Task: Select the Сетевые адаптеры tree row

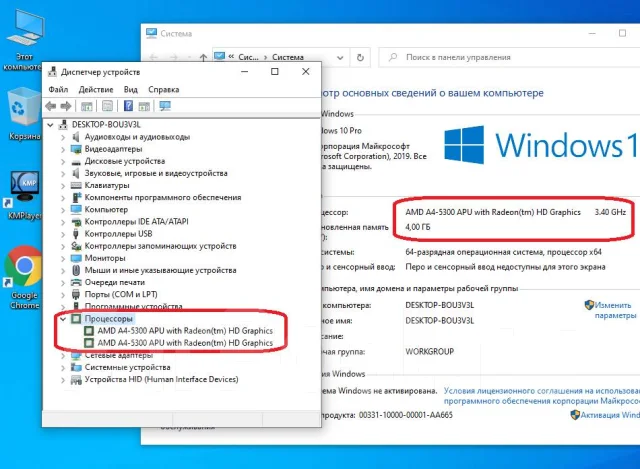Action: click(x=118, y=355)
